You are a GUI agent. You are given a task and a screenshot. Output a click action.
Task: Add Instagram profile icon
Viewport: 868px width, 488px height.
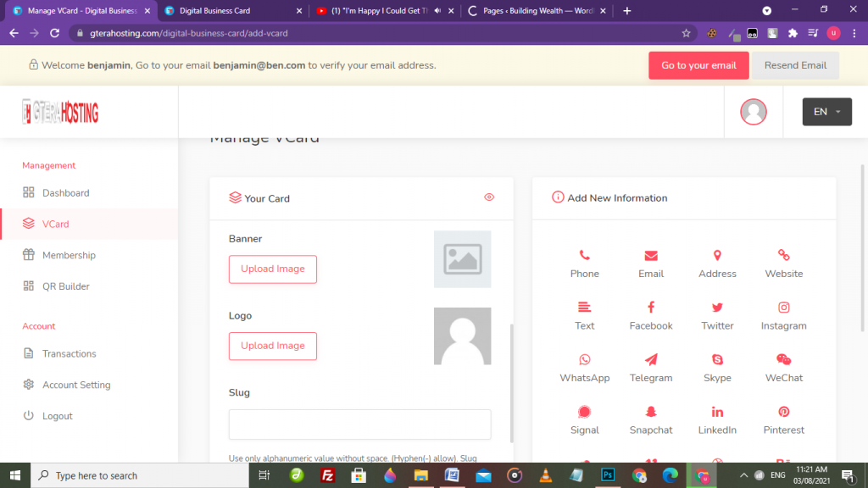[784, 307]
